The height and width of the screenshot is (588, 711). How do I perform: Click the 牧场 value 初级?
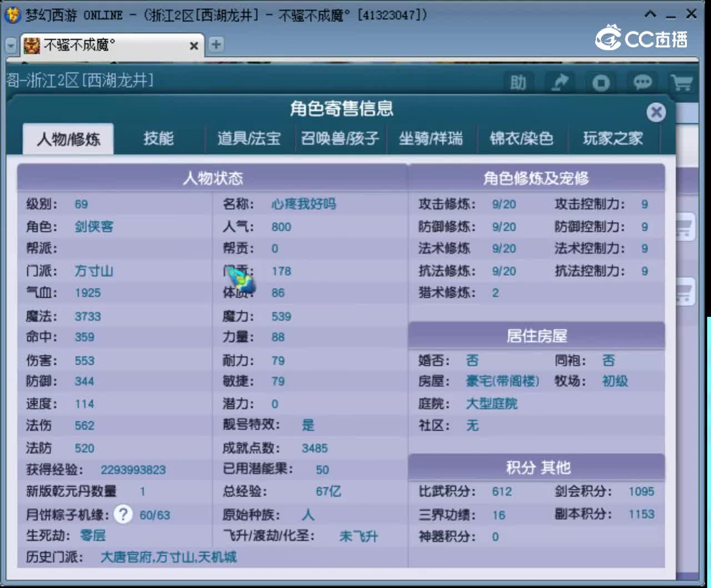point(615,381)
